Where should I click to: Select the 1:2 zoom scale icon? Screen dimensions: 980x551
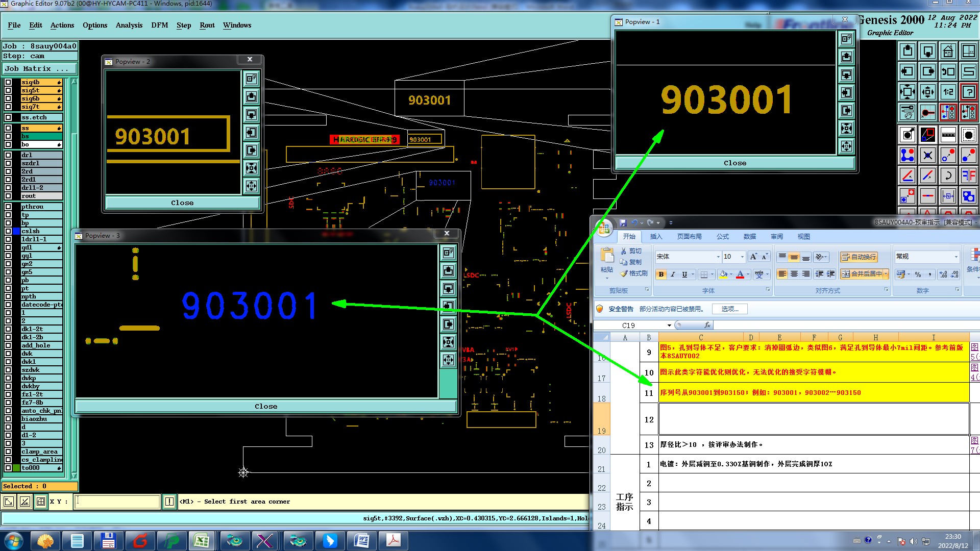click(948, 92)
